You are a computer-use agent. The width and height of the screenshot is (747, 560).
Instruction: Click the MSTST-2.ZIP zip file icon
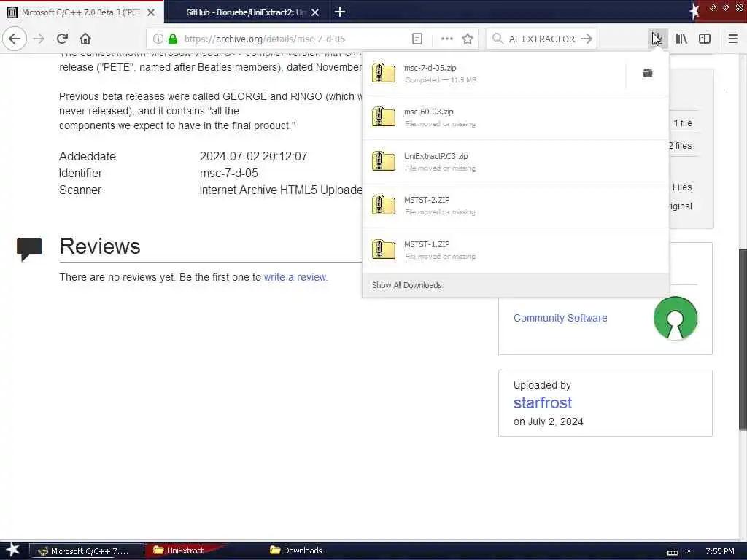[384, 205]
